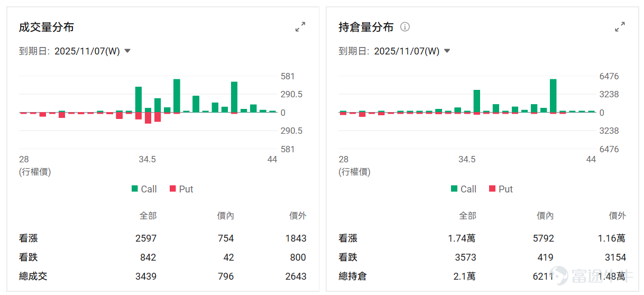Click out-of-the-money call volume 1843

296,238
